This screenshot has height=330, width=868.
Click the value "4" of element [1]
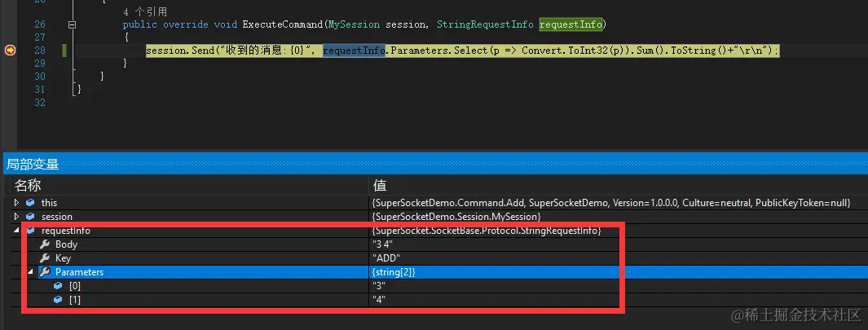[379, 300]
